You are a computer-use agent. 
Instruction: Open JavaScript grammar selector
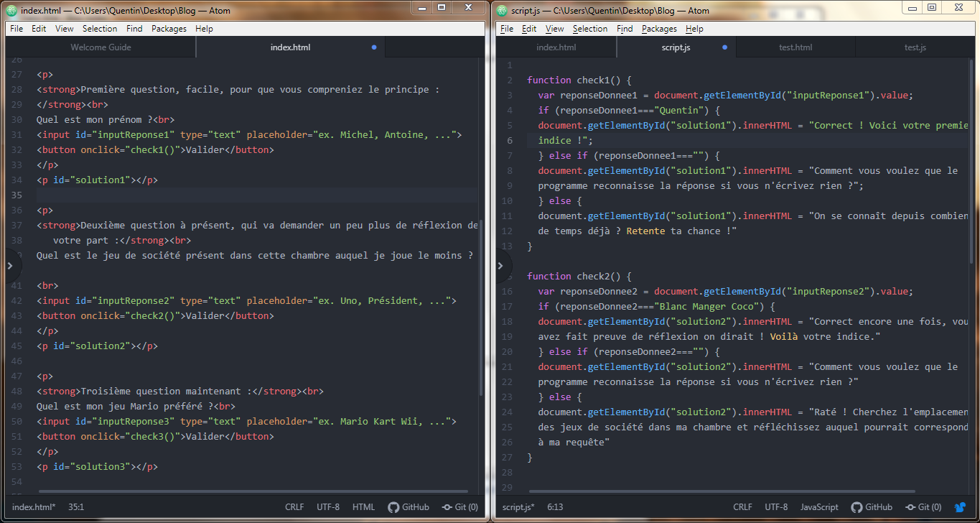[x=819, y=506]
